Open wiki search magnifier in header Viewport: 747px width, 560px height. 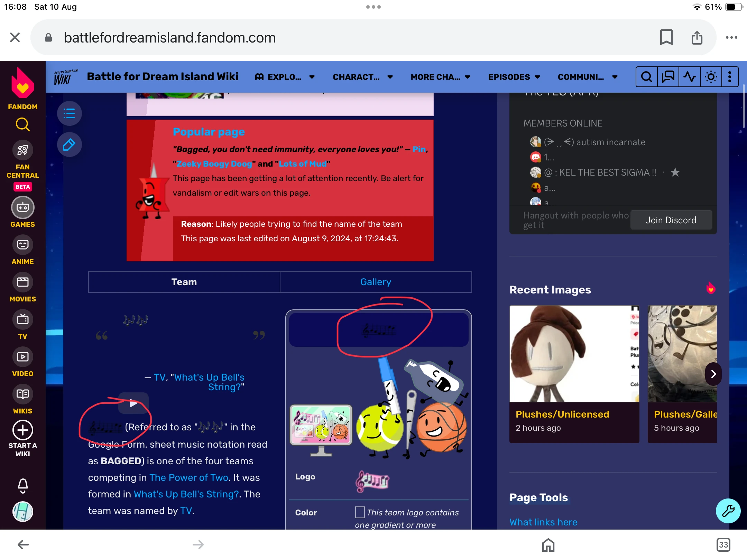point(646,77)
